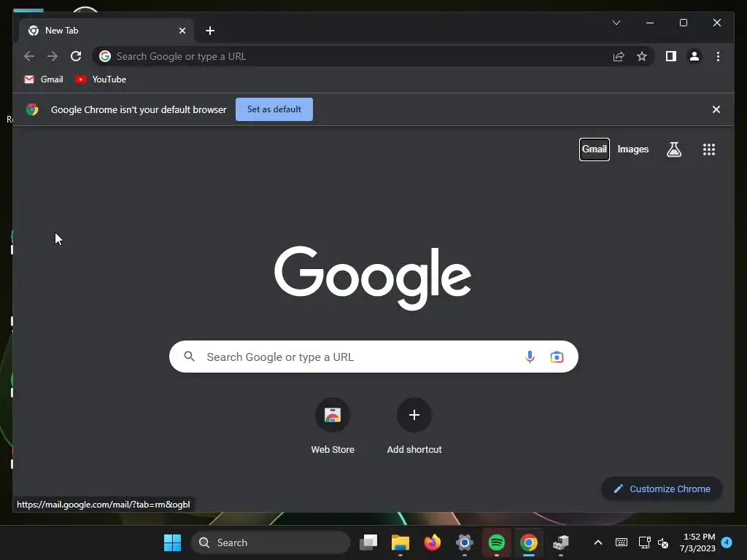Click the Google search box on the page
Image resolution: width=747 pixels, height=560 pixels.
click(373, 357)
